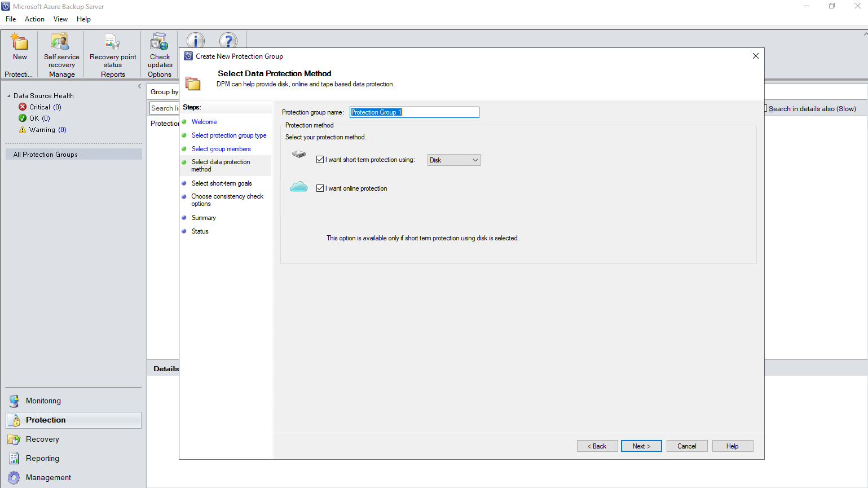Open the Disk short-term protection dropdown
Image resolution: width=868 pixels, height=488 pixels.
[454, 160]
